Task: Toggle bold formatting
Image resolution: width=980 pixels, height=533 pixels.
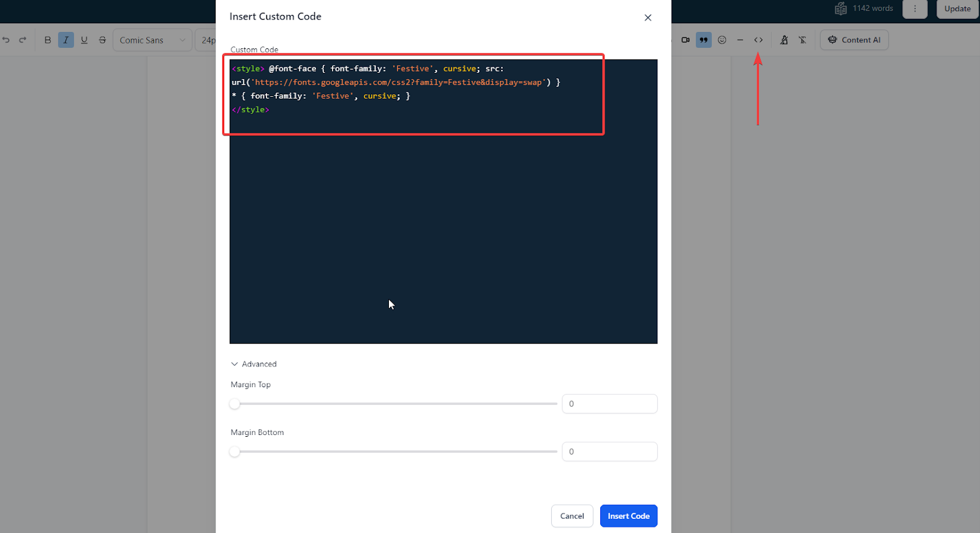Action: (x=48, y=40)
